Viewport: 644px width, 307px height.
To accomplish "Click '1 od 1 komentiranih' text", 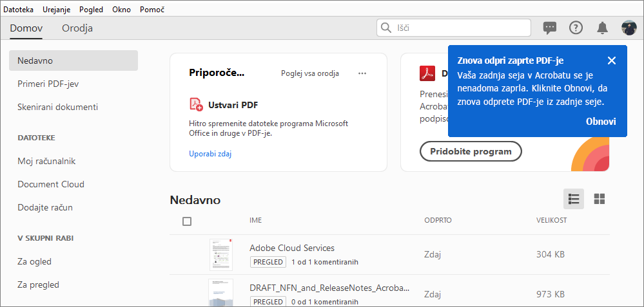I will pyautogui.click(x=325, y=262).
